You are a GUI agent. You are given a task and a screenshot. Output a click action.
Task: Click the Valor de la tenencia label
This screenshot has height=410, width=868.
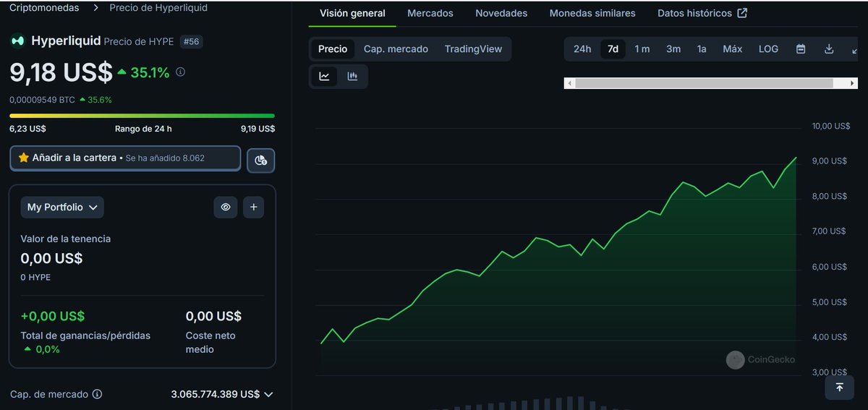pyautogui.click(x=66, y=239)
